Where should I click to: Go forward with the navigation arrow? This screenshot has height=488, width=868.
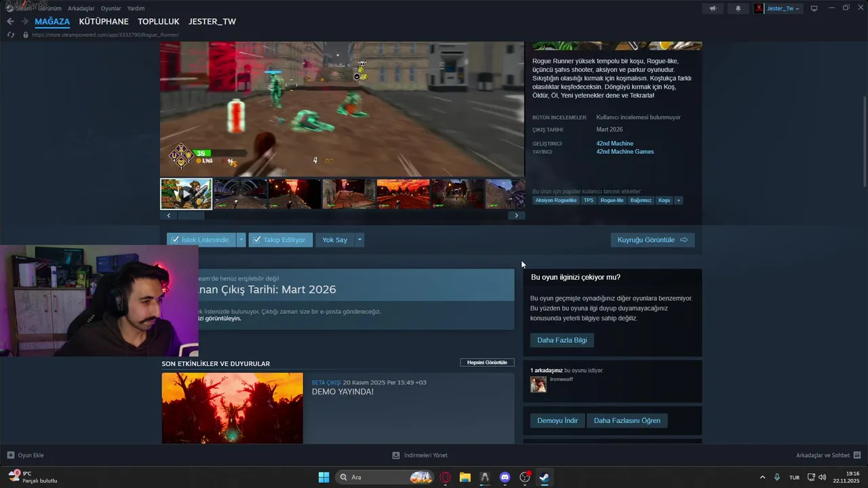pos(25,22)
